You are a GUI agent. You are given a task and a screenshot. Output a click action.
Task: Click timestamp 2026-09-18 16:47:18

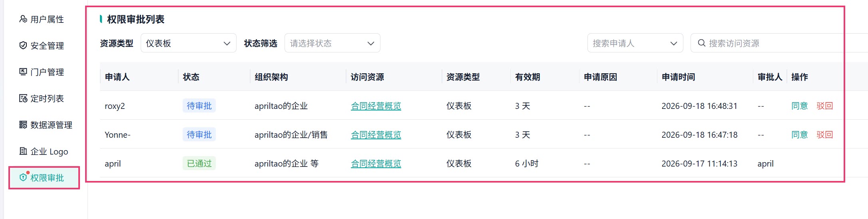(699, 135)
